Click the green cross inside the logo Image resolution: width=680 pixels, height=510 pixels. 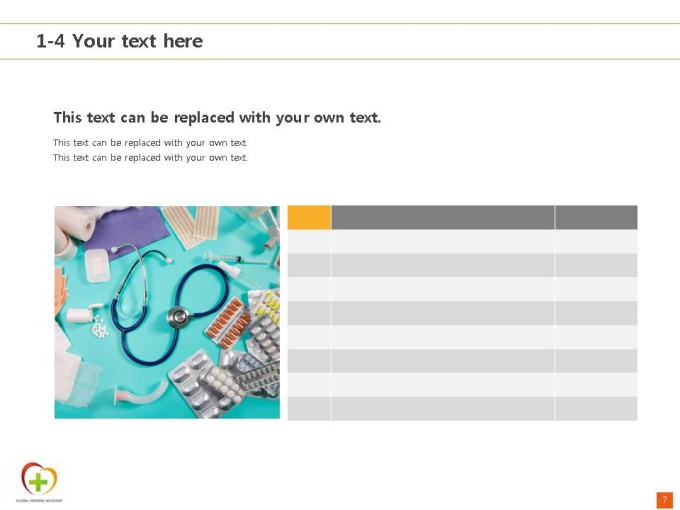pyautogui.click(x=38, y=481)
